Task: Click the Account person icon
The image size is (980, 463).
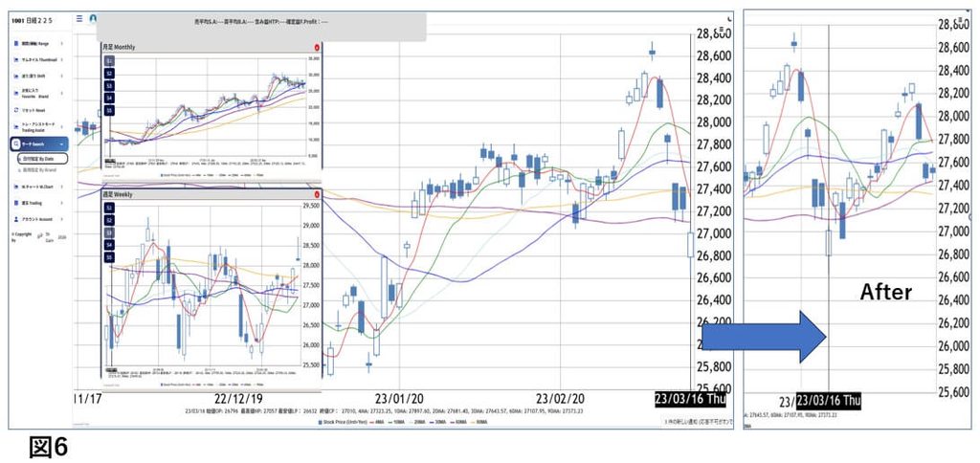Action: (x=16, y=219)
